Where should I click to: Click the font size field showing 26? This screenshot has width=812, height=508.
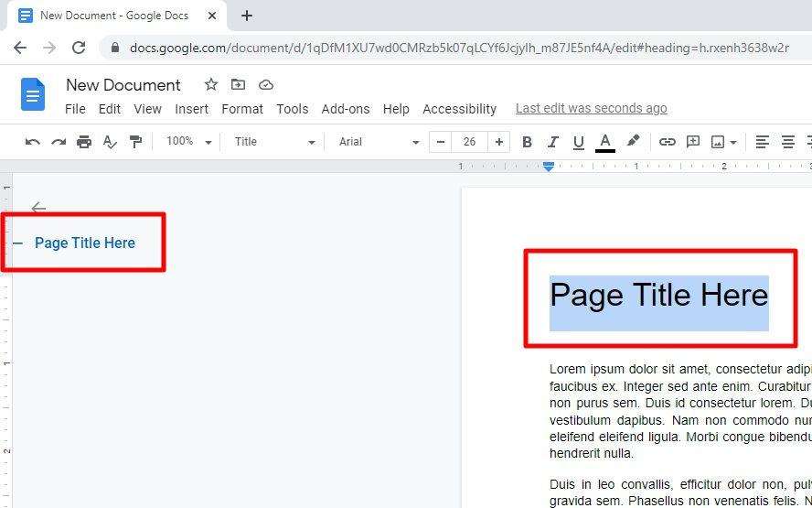click(470, 142)
